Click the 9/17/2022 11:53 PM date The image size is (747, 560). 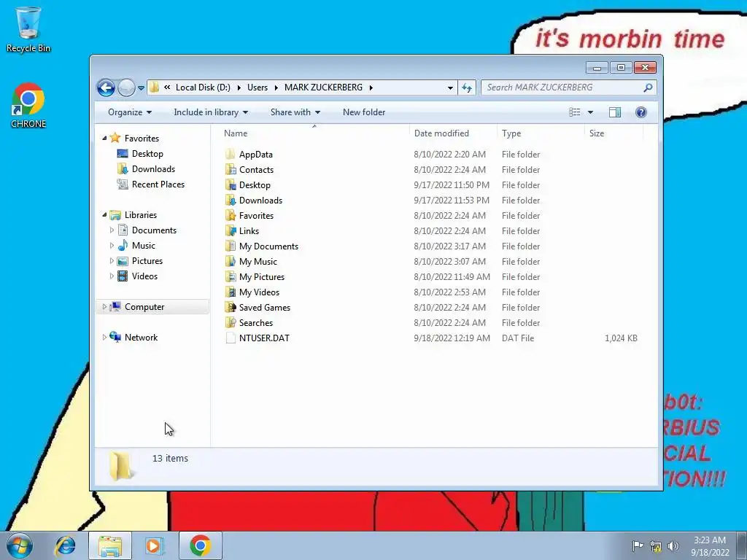[x=451, y=200]
